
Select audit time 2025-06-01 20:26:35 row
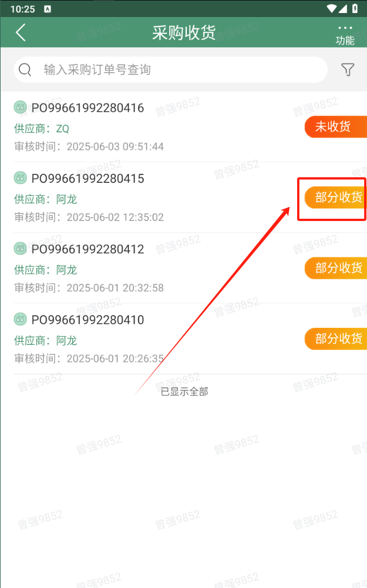[89, 358]
